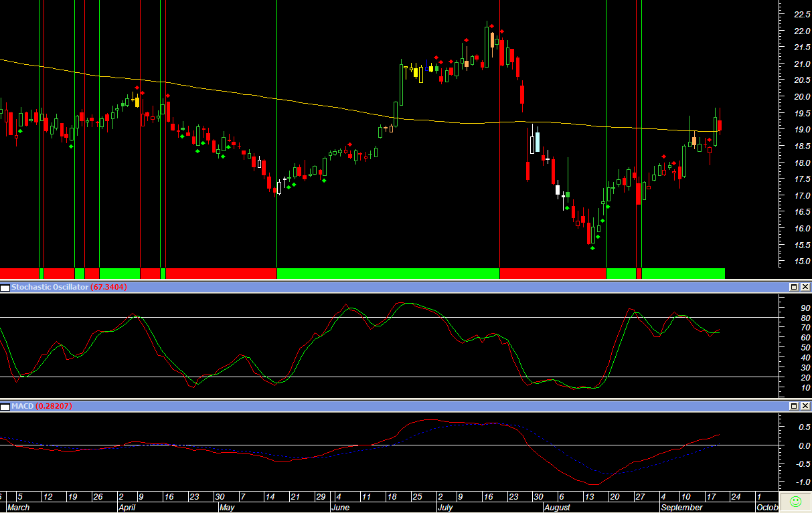Click the September label on date axis
Image resolution: width=812 pixels, height=513 pixels.
681,508
